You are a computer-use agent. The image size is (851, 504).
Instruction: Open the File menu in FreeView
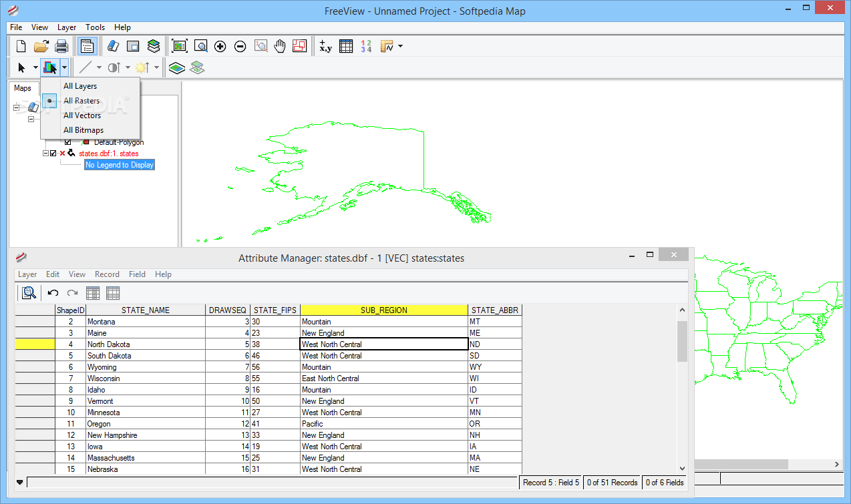(x=16, y=27)
